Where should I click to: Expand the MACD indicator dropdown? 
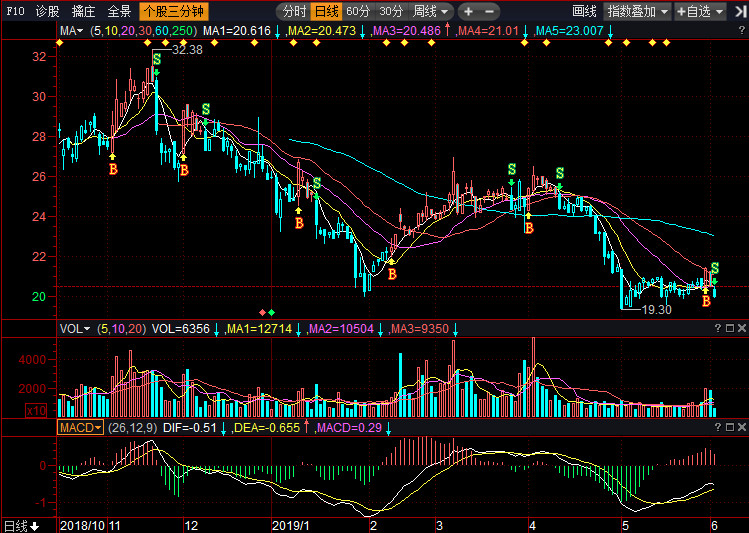pos(79,427)
